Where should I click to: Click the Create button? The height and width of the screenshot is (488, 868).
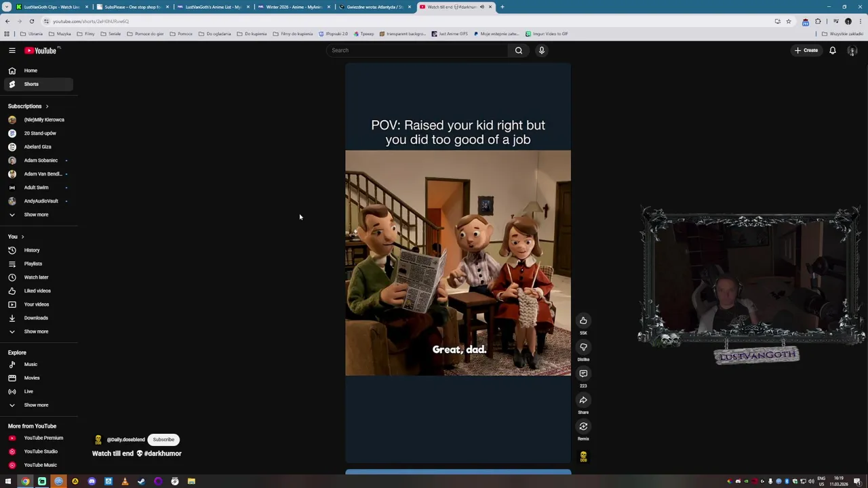click(806, 50)
